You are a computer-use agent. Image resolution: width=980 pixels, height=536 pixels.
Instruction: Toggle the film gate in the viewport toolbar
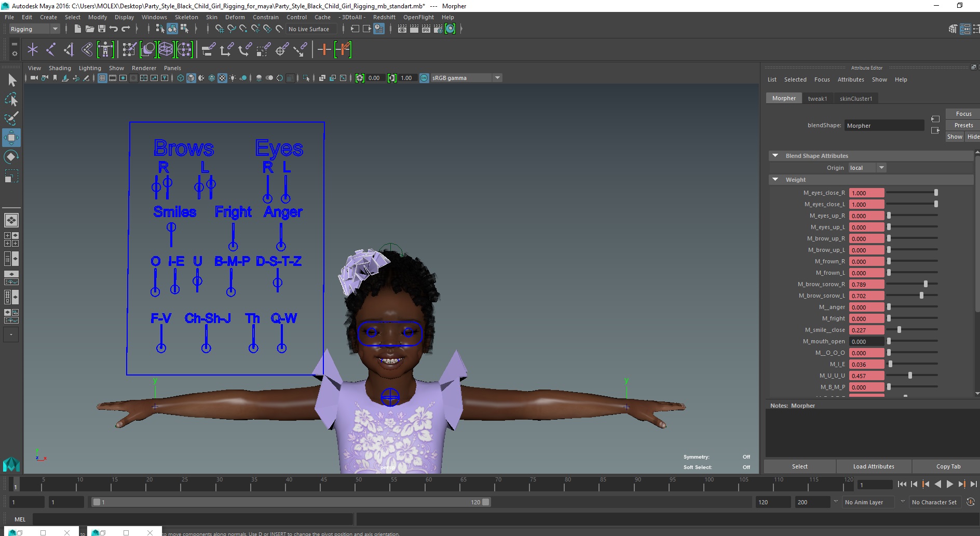113,78
